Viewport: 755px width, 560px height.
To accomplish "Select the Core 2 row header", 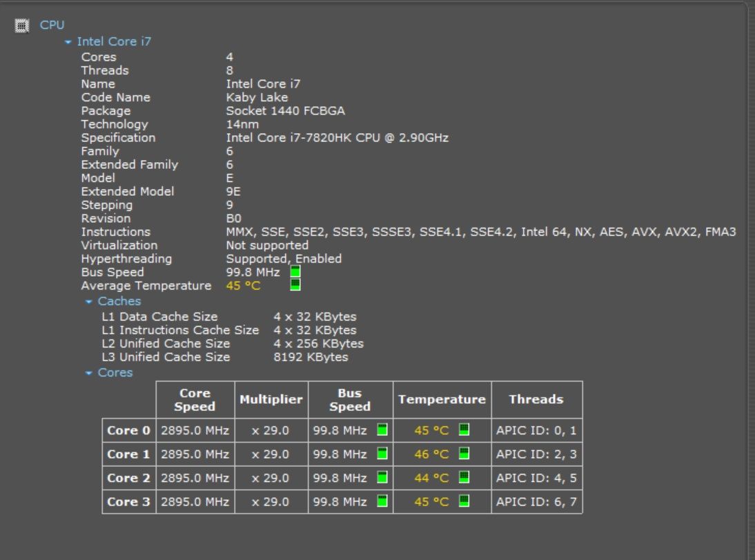I will [128, 478].
